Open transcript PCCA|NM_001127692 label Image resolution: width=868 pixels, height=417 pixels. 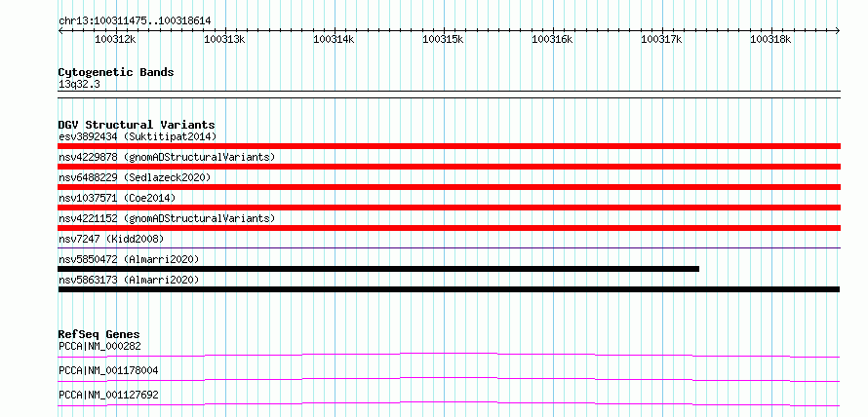[108, 395]
